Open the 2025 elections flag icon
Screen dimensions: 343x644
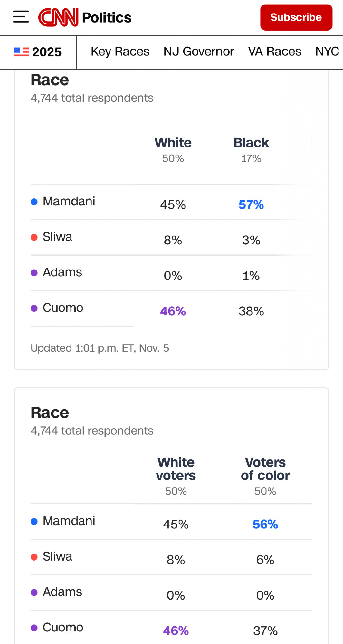pyautogui.click(x=21, y=52)
